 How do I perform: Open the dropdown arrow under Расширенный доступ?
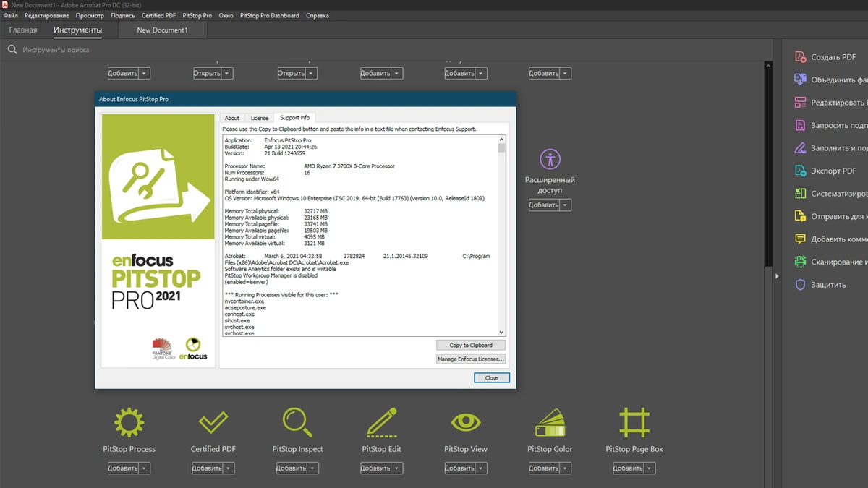pyautogui.click(x=566, y=205)
